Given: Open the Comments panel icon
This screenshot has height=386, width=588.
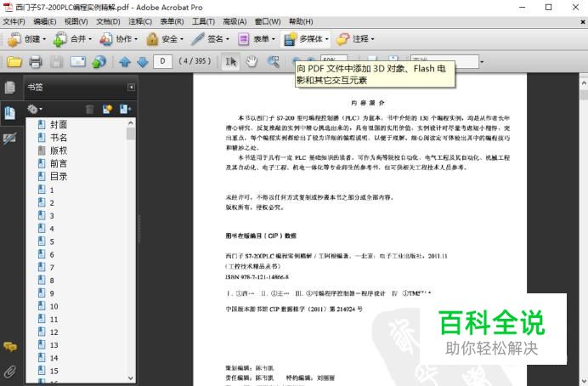Looking at the screenshot, I should 10,346.
